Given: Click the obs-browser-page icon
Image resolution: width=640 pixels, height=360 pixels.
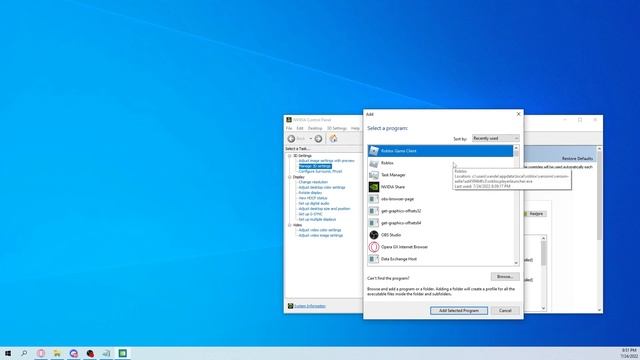Looking at the screenshot, I should pyautogui.click(x=373, y=199).
